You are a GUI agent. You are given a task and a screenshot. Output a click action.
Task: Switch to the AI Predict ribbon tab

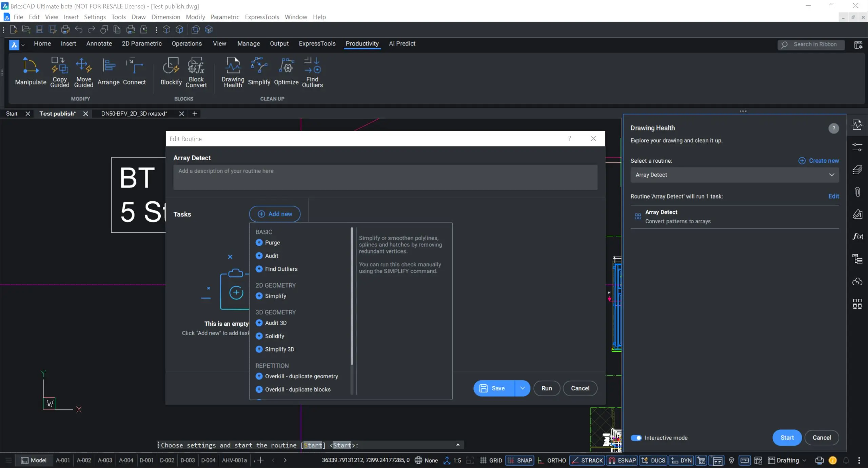click(x=402, y=43)
